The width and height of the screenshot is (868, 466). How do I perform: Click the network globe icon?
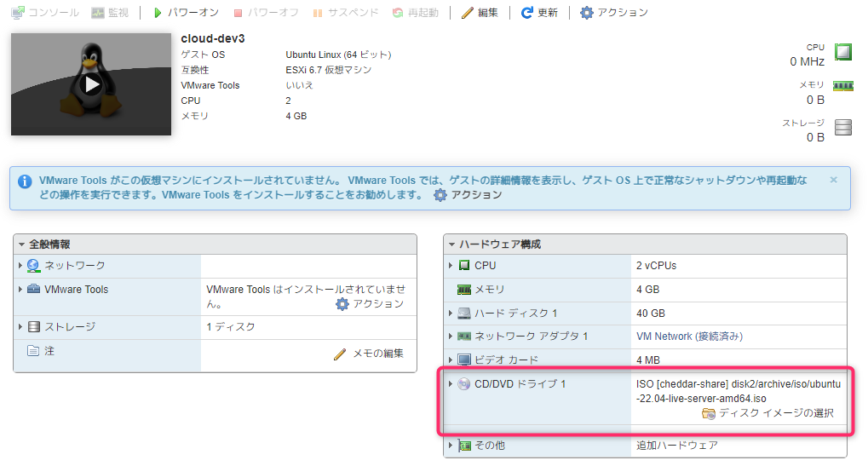(33, 266)
